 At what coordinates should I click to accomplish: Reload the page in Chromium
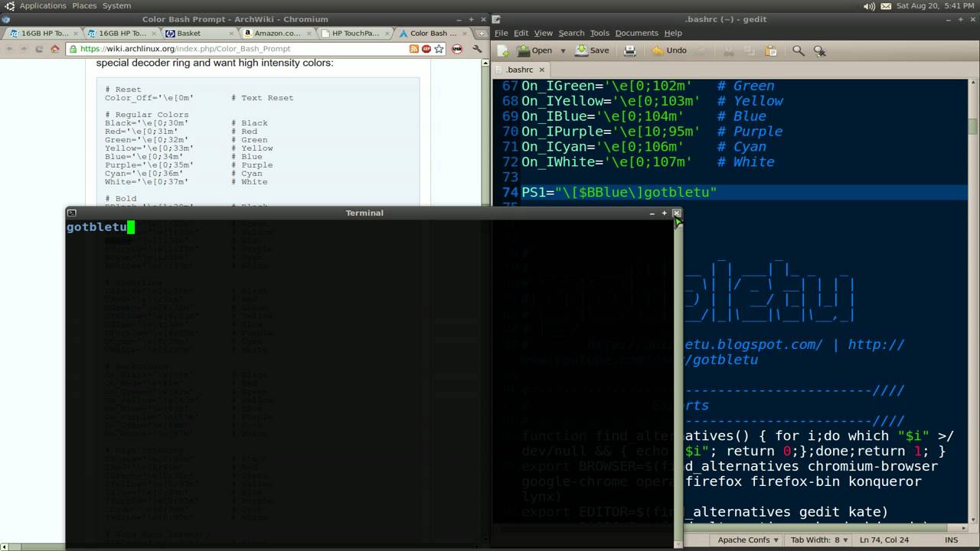click(x=39, y=49)
